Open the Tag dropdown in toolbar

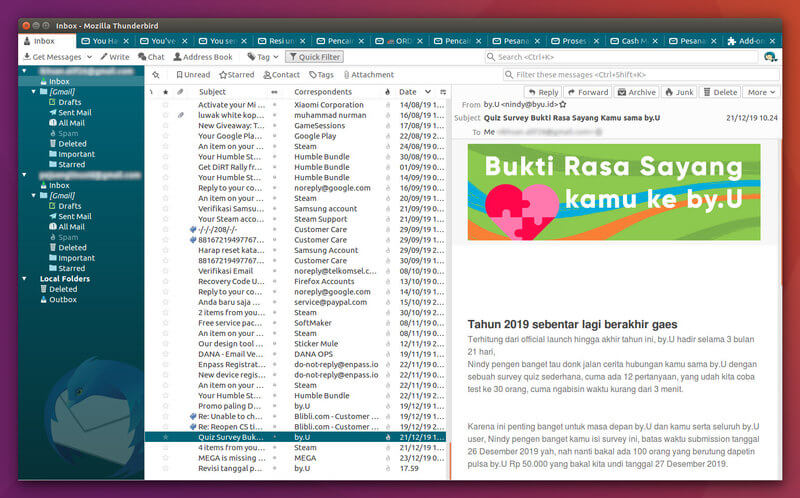263,57
